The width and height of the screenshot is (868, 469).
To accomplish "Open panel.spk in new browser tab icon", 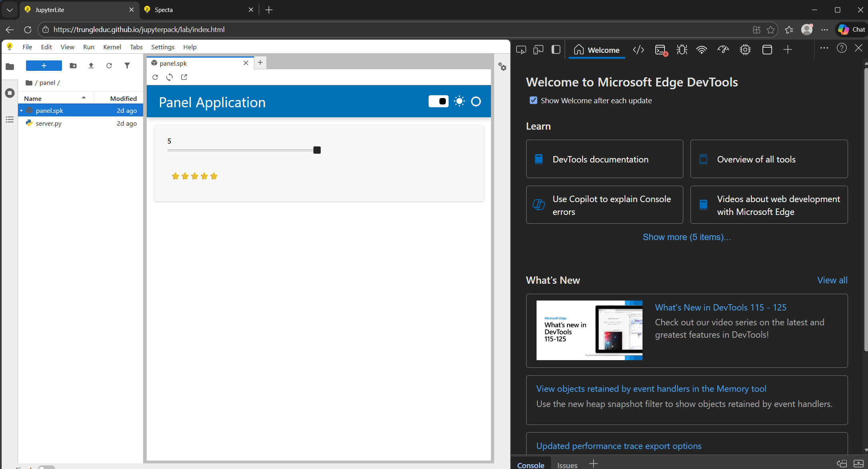I will [184, 77].
